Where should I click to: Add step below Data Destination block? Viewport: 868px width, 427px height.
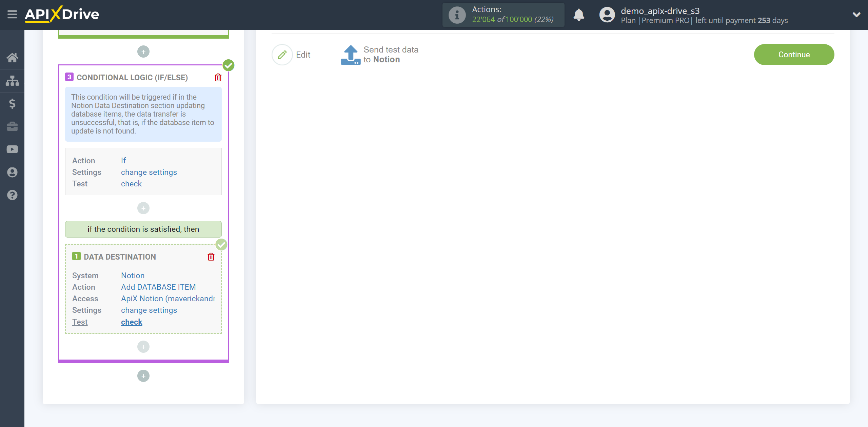[x=143, y=347]
